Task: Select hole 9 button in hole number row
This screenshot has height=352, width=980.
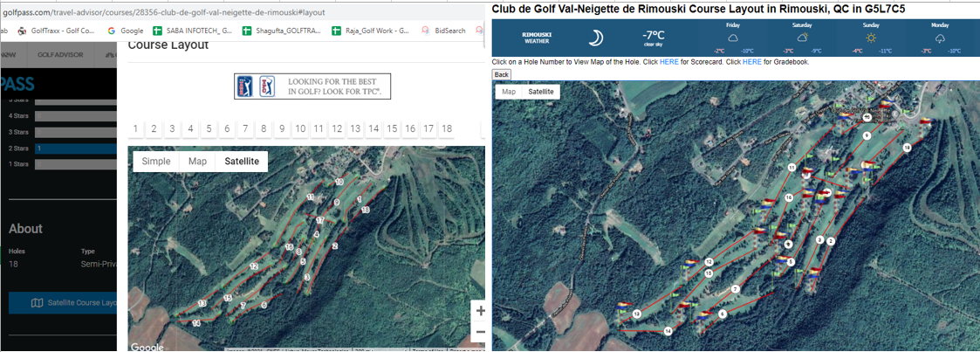Action: point(283,128)
